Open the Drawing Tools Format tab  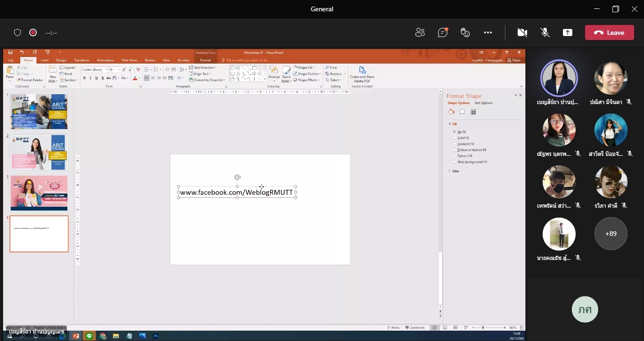point(205,60)
